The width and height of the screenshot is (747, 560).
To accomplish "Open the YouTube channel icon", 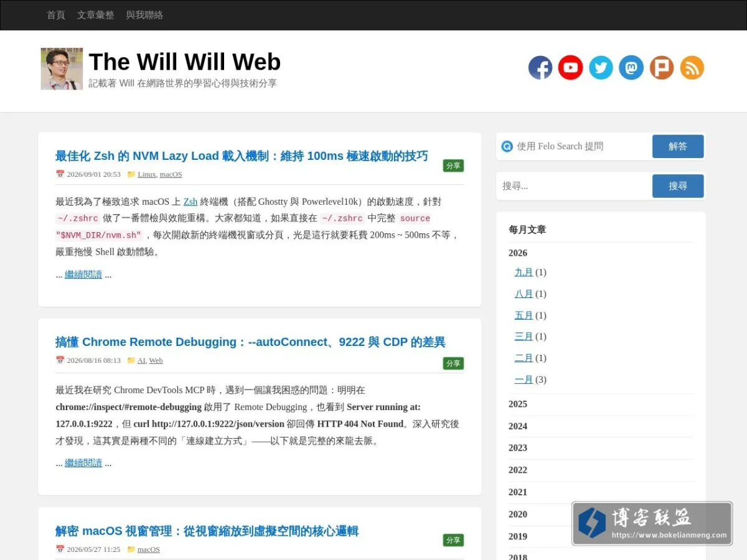I will 570,68.
